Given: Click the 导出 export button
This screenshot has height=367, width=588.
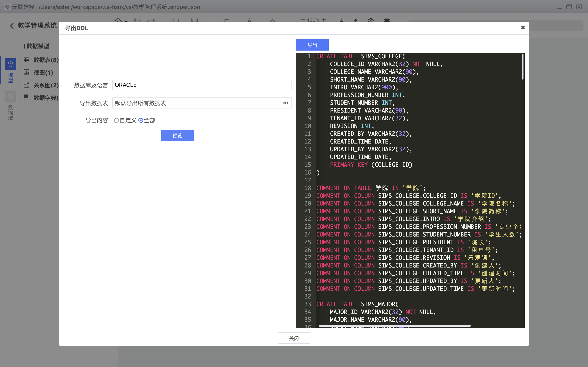Looking at the screenshot, I should click(x=312, y=45).
